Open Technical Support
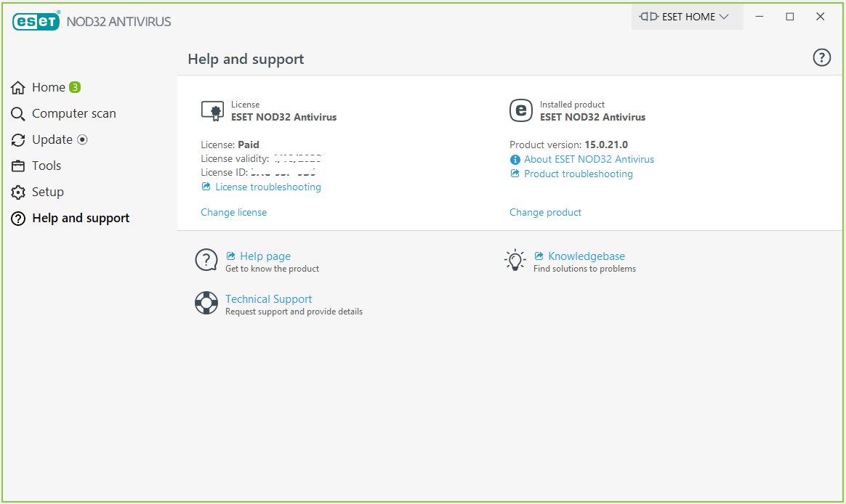 click(x=268, y=299)
